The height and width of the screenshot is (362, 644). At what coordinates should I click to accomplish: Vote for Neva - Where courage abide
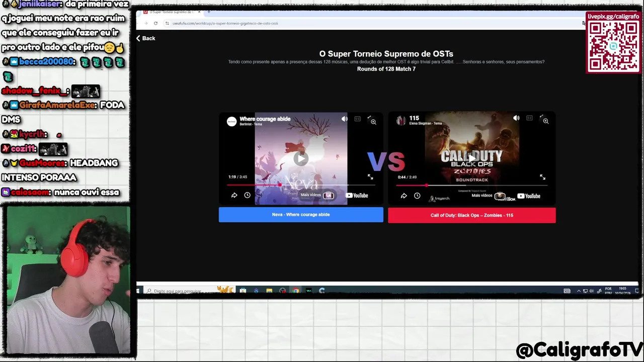pos(301,215)
